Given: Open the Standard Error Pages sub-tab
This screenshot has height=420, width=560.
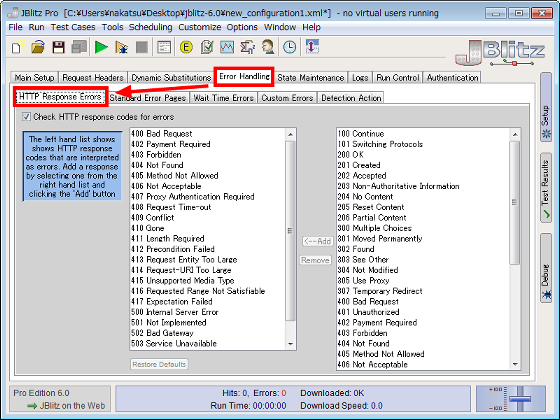Looking at the screenshot, I should point(148,98).
